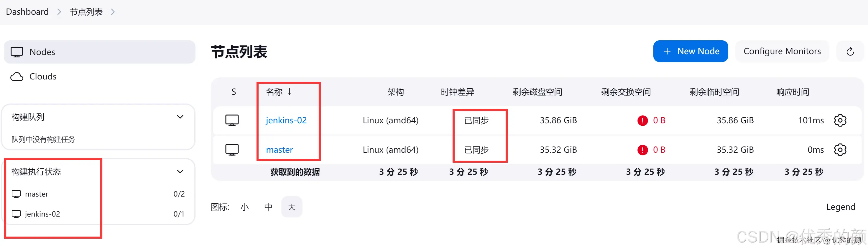Image resolution: width=868 pixels, height=251 pixels.
Task: Select medium icon size 中
Action: (x=268, y=207)
